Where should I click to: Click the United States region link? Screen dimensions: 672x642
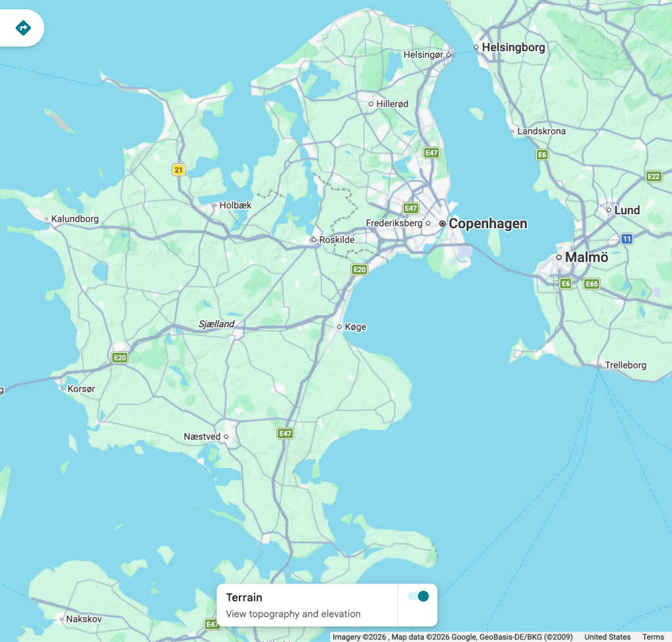(x=607, y=637)
